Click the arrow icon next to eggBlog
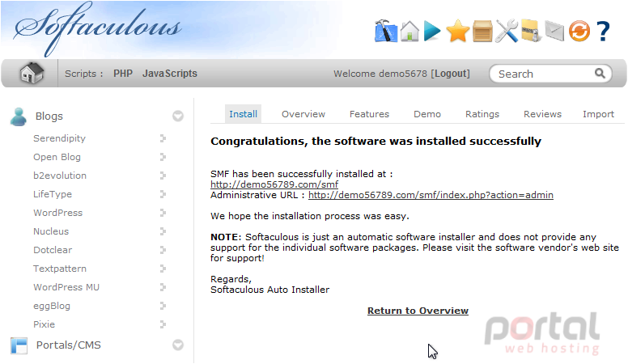 point(163,306)
